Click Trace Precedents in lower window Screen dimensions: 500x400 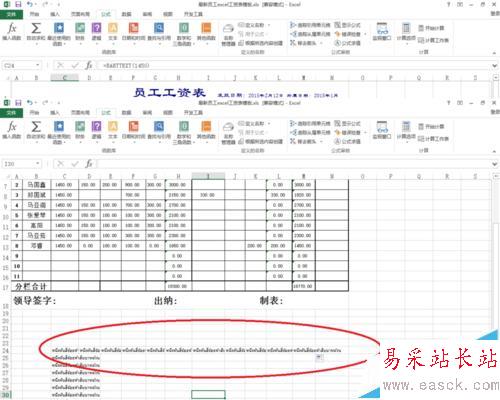310,123
